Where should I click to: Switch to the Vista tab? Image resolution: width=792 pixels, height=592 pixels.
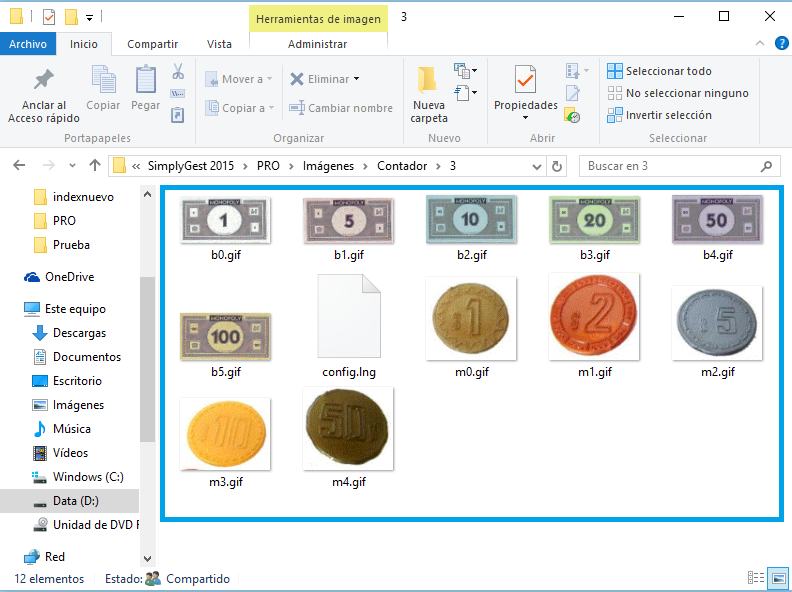pos(219,44)
